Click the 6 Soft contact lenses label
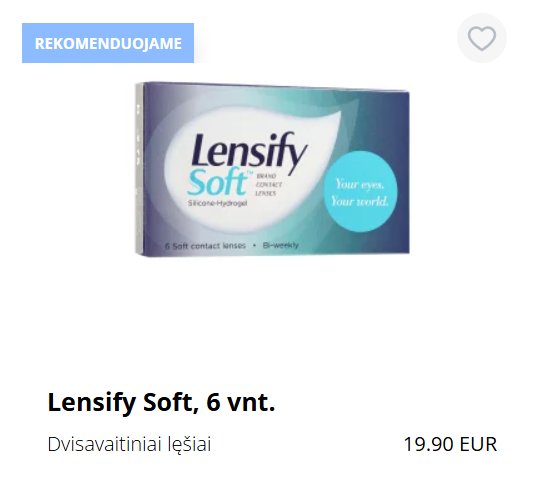The width and height of the screenshot is (546, 488). pos(205,246)
